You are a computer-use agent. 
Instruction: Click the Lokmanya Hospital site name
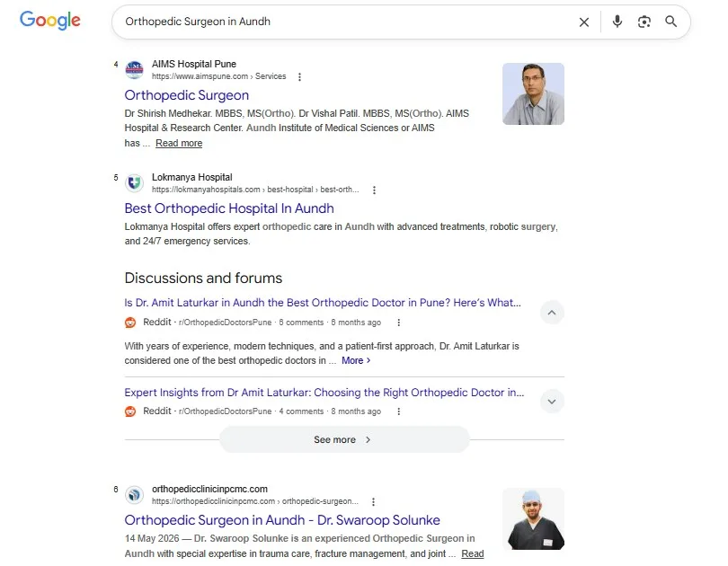pos(192,177)
